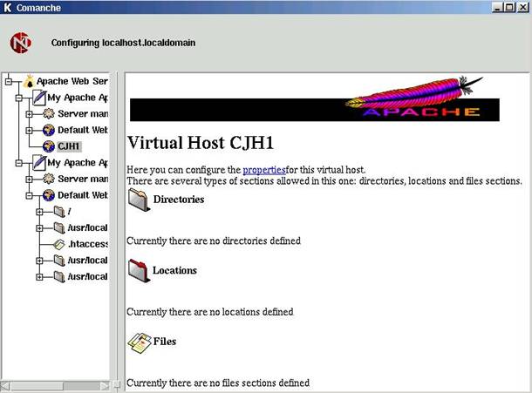The height and width of the screenshot is (393, 532).
Task: Expand the / directory node
Action: tap(39, 212)
